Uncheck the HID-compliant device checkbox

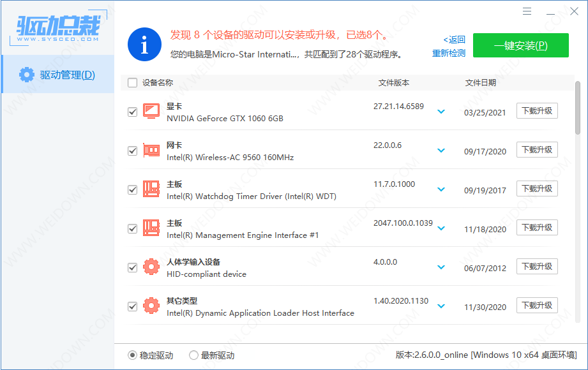pyautogui.click(x=133, y=267)
